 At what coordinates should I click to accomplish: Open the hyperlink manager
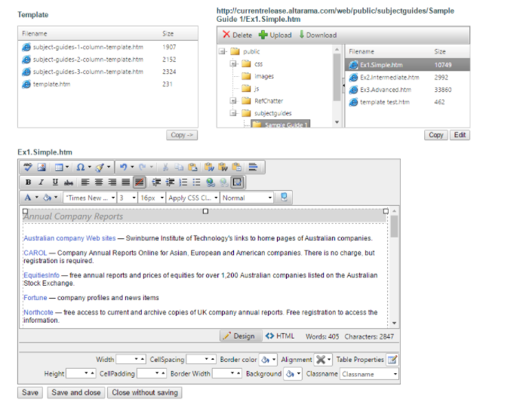[x=211, y=182]
